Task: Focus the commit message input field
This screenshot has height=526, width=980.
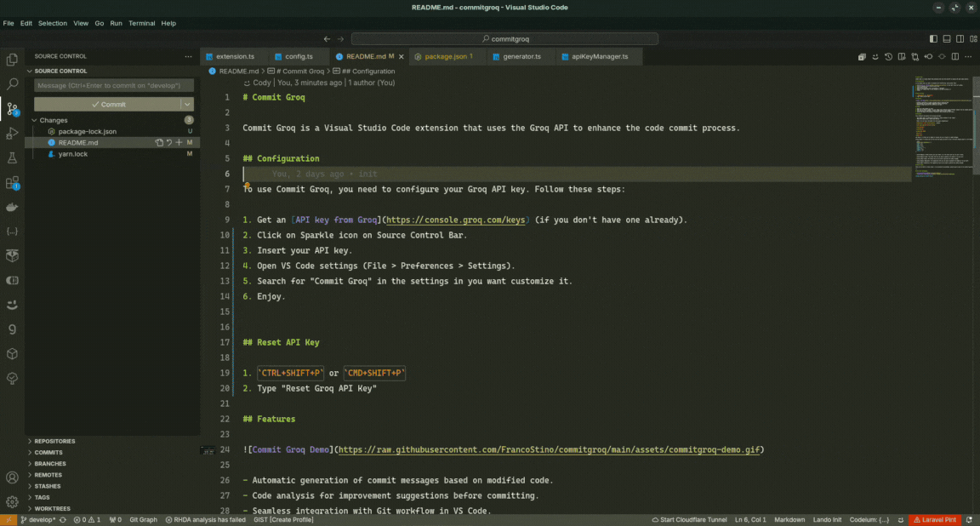Action: [113, 86]
